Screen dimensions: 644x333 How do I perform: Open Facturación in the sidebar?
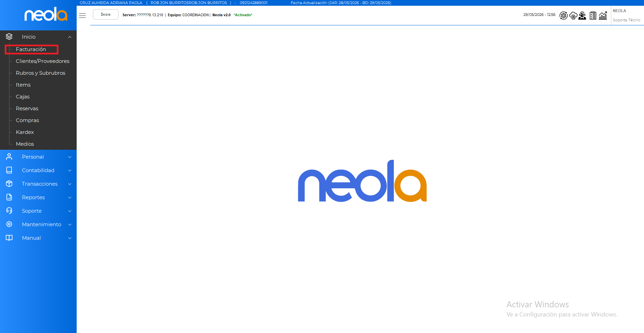coord(31,49)
